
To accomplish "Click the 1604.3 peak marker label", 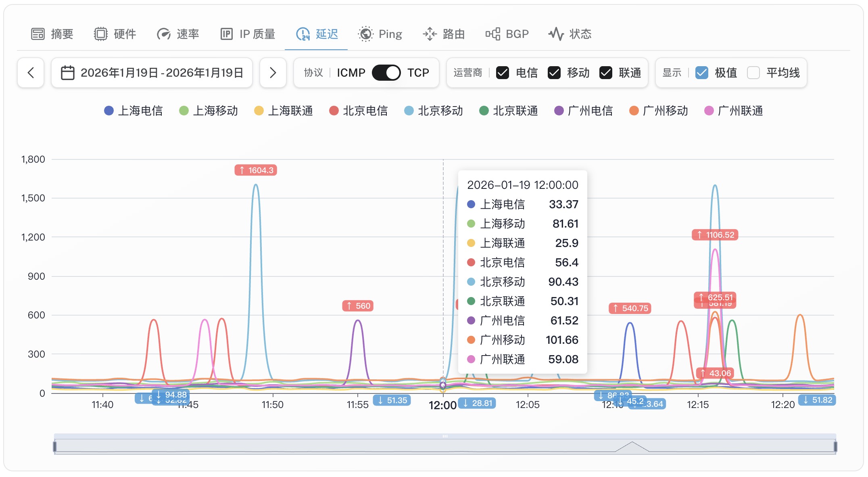I will coord(256,170).
